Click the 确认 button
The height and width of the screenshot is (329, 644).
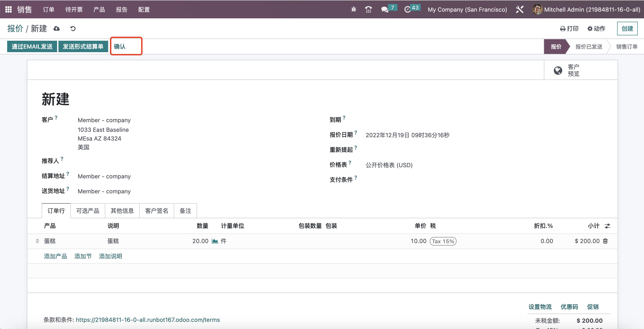(120, 47)
